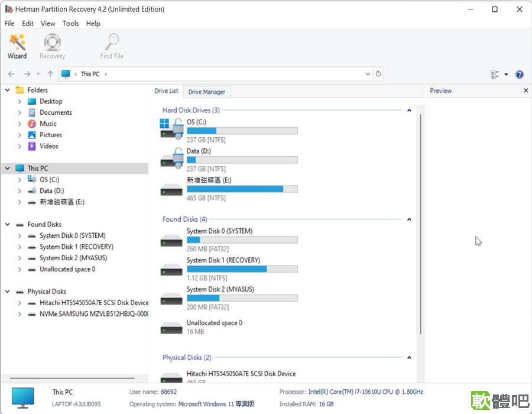Select System Disk 0 (SYSTEM) drive icon
Image resolution: width=532 pixels, height=414 pixels.
coord(171,241)
